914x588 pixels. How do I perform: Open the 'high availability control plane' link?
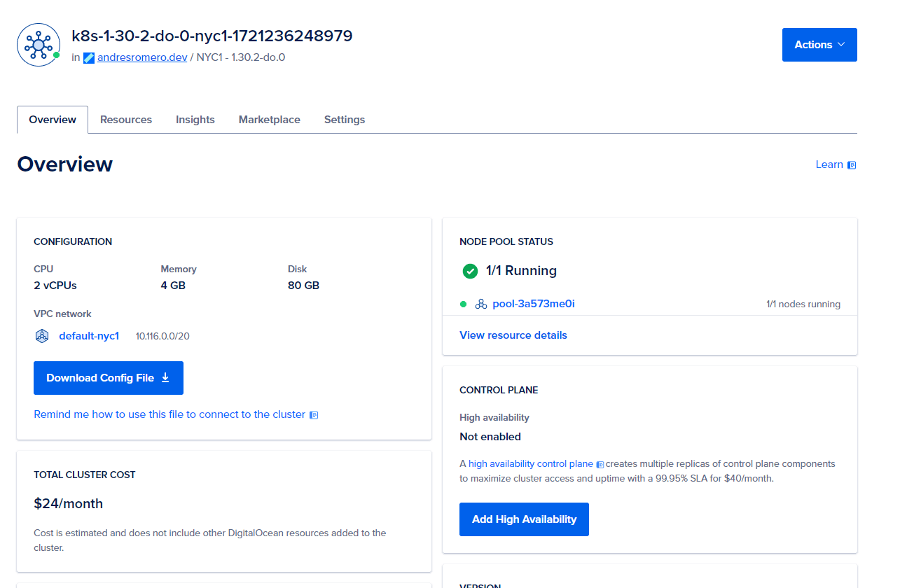point(531,463)
